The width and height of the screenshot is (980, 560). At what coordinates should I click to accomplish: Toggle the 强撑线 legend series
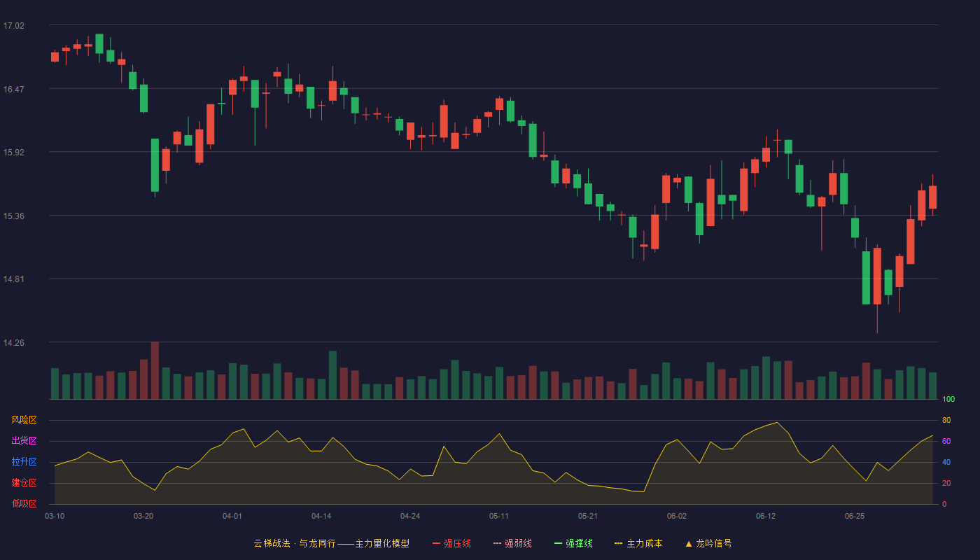click(573, 543)
